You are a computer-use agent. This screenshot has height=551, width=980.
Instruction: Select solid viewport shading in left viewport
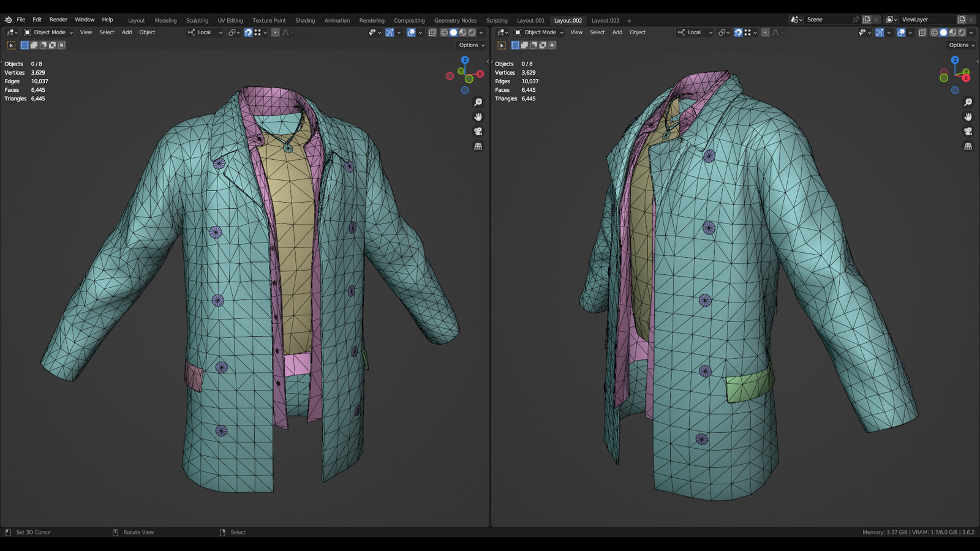click(453, 32)
